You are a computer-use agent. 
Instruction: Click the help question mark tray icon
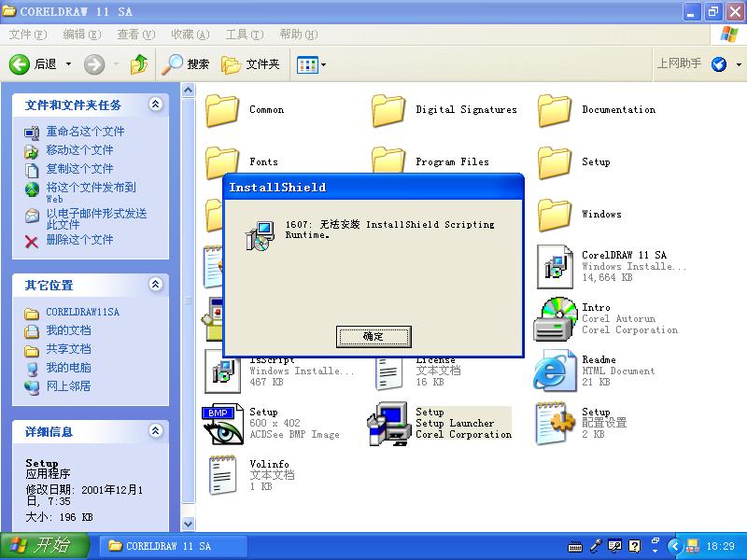tap(635, 546)
